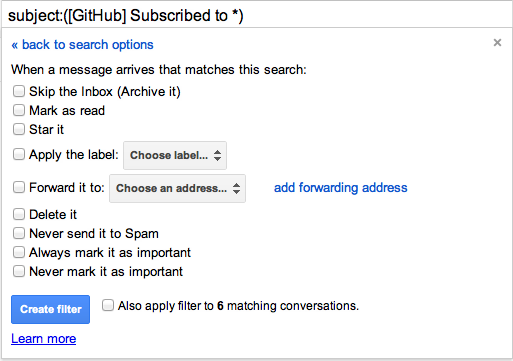Click the Create filter button
Viewport: 513px width, 361px height.
50,309
